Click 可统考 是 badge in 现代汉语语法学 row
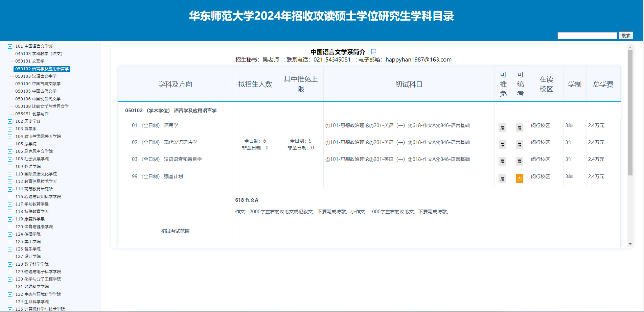The width and height of the screenshot is (644, 312). pos(520,144)
